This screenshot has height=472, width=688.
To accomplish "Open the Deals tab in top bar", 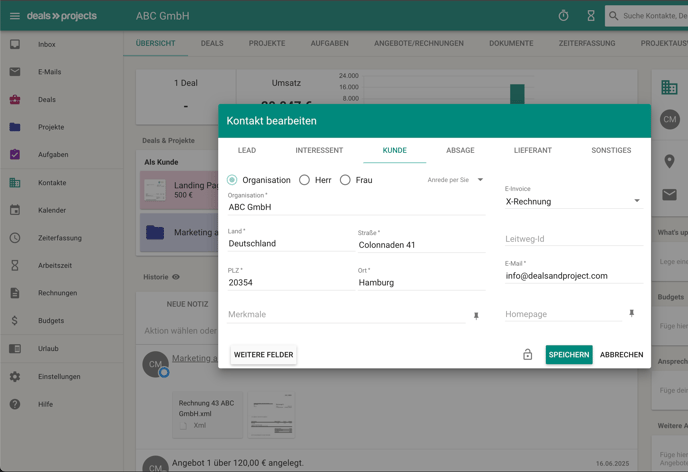I will [212, 43].
